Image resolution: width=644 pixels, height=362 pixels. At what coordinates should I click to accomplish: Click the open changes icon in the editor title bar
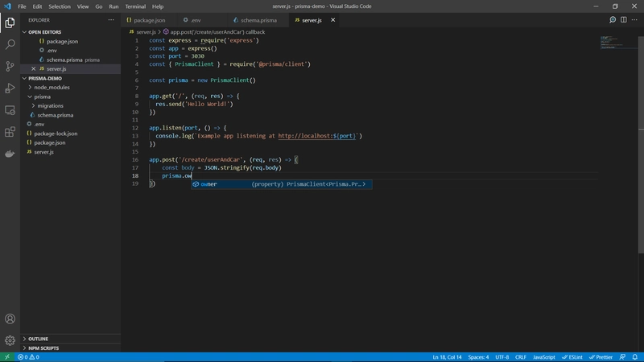coord(613,19)
